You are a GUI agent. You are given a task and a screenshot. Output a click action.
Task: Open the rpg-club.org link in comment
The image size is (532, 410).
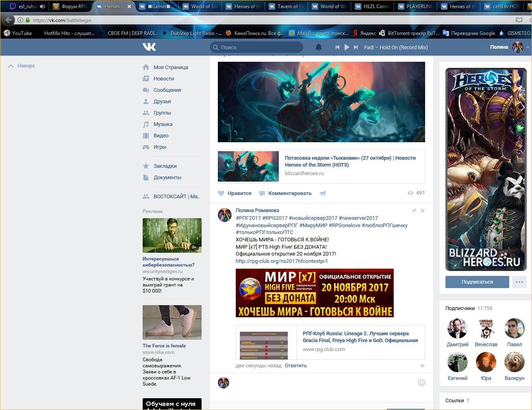(282, 261)
